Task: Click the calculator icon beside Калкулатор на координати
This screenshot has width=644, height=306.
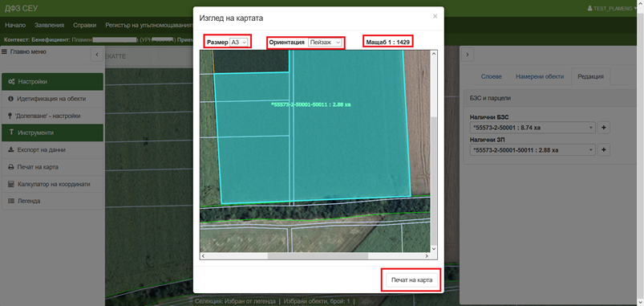Action: point(11,184)
